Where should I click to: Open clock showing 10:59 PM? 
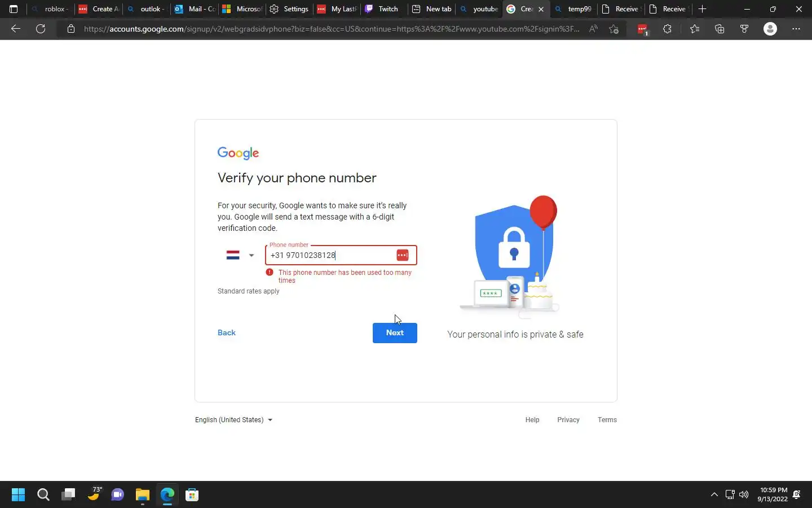(x=773, y=494)
